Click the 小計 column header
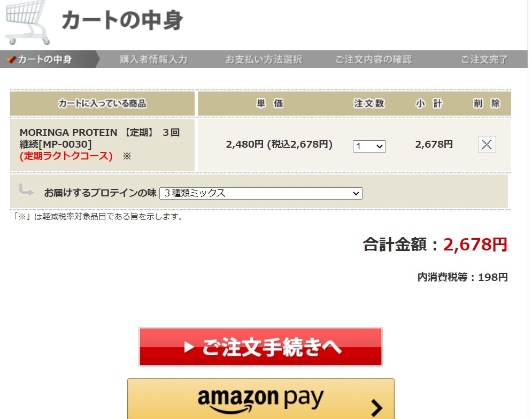532x419 pixels. coord(429,103)
